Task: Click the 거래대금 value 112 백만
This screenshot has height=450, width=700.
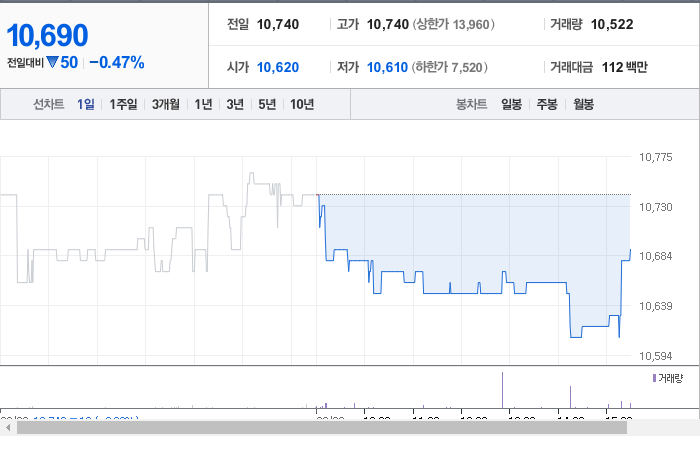Action: coord(625,67)
